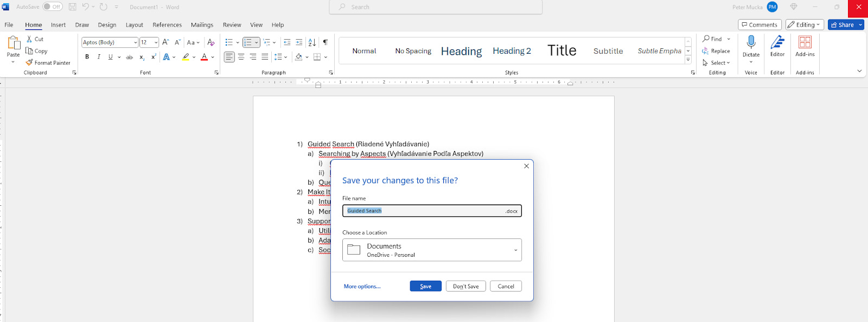Open the File menu
Image resolution: width=868 pixels, height=322 pixels.
point(9,25)
